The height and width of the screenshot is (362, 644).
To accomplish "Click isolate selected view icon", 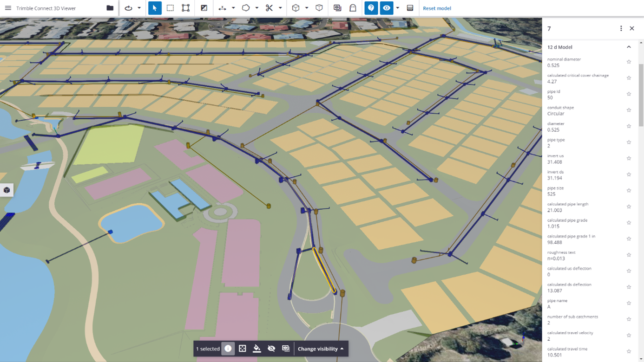I will pos(286,349).
